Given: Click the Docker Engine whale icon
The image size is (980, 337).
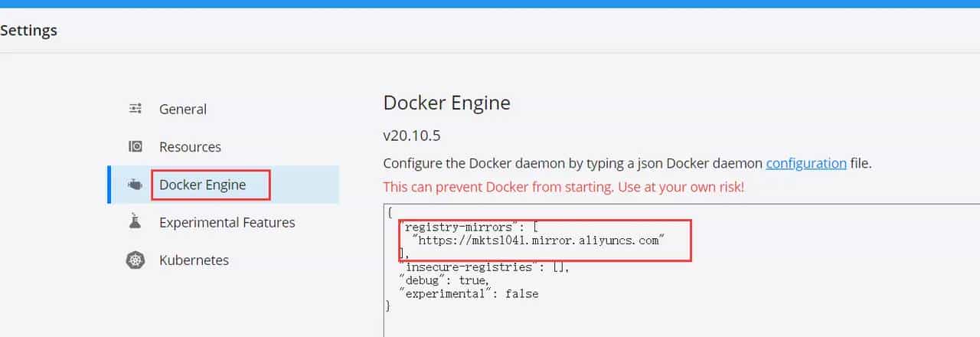Looking at the screenshot, I should point(136,185).
